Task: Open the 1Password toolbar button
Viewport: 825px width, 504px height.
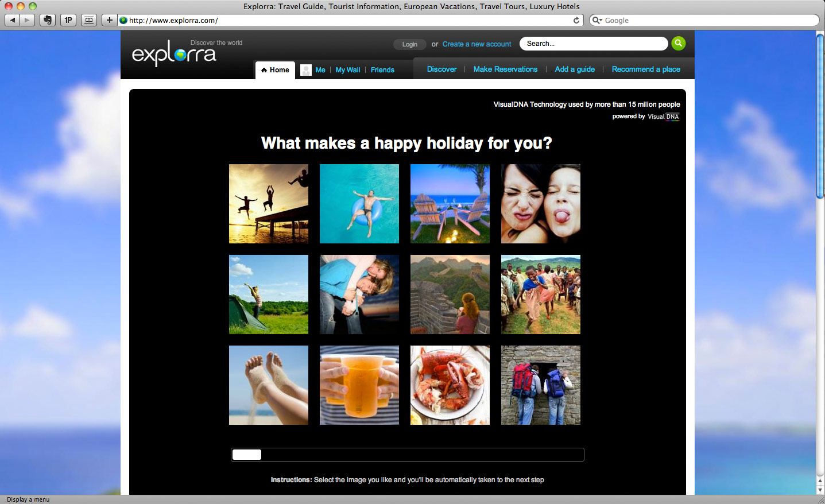Action: tap(68, 20)
